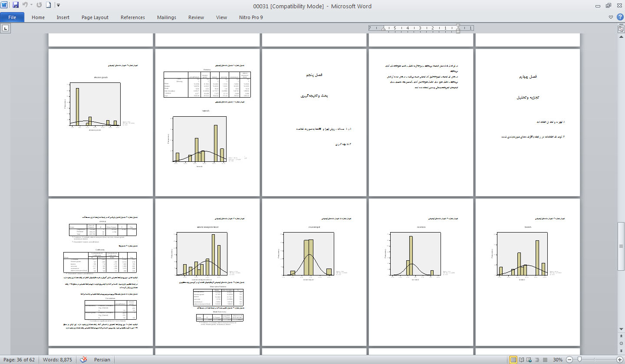The width and height of the screenshot is (625, 364).
Task: Open Customize Quick Access Toolbar dropdown
Action: tap(58, 5)
